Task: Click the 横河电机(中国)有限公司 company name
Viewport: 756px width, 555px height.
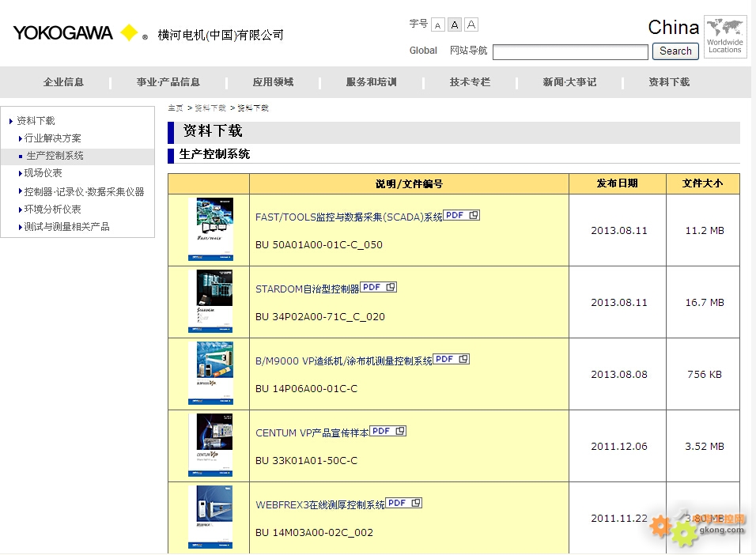Action: pos(221,36)
